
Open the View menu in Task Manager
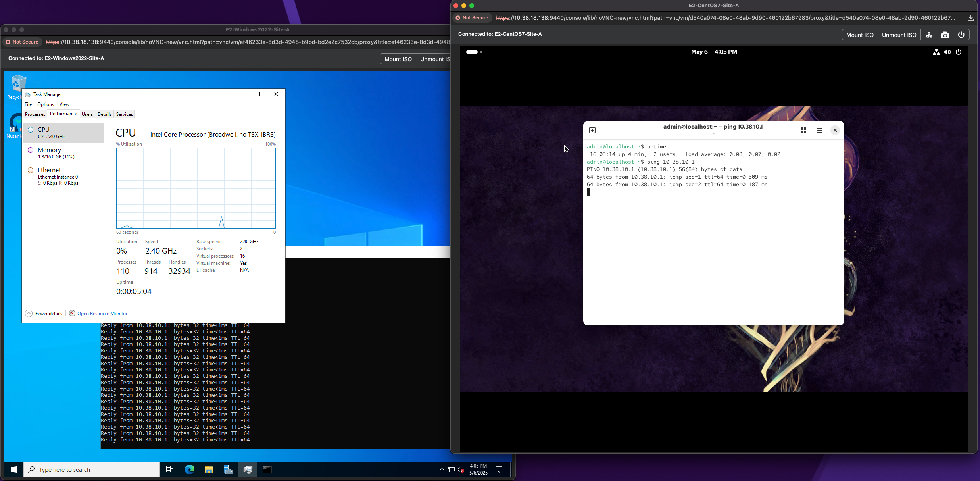click(x=64, y=104)
